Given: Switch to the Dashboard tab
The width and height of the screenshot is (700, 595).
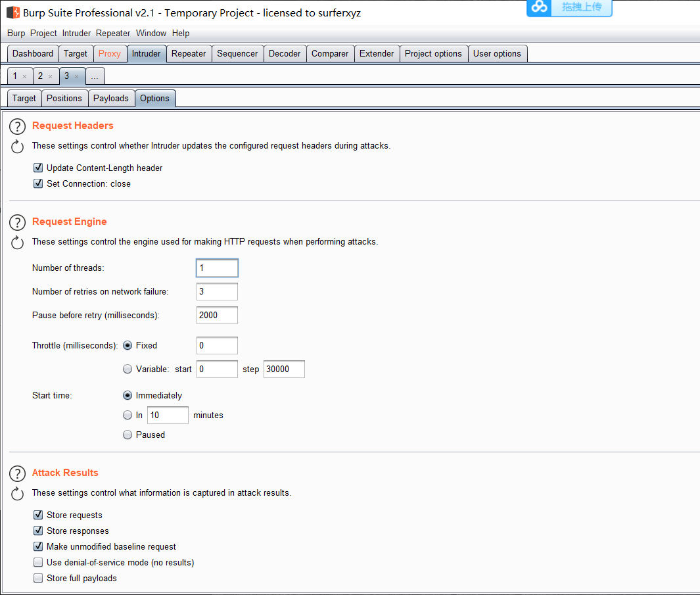Looking at the screenshot, I should (33, 54).
